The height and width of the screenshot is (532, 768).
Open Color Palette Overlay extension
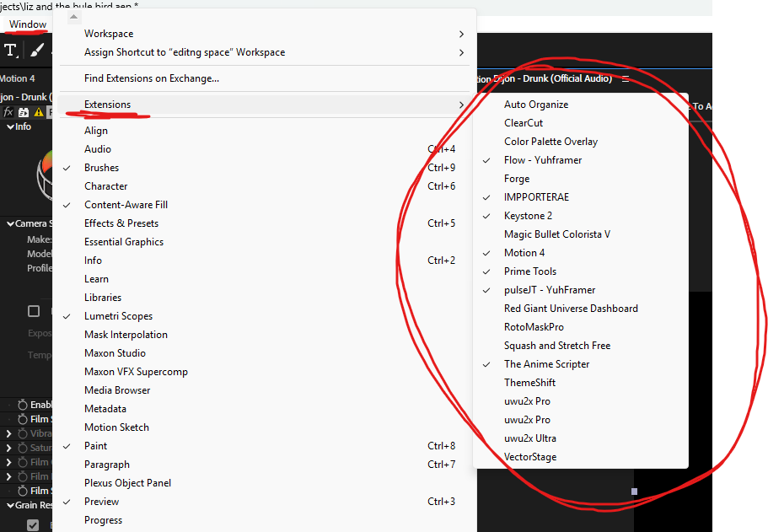coord(580,142)
